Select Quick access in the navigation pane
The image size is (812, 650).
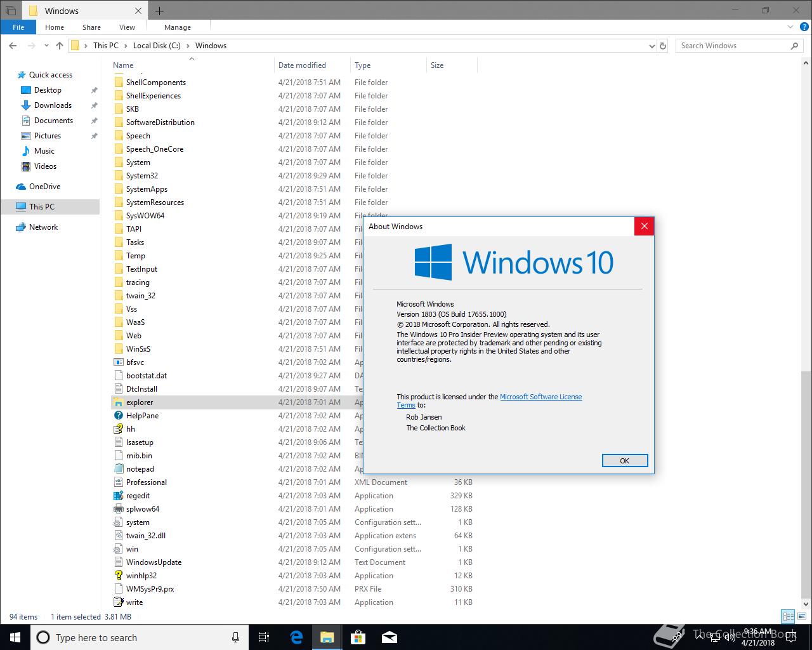pos(50,75)
